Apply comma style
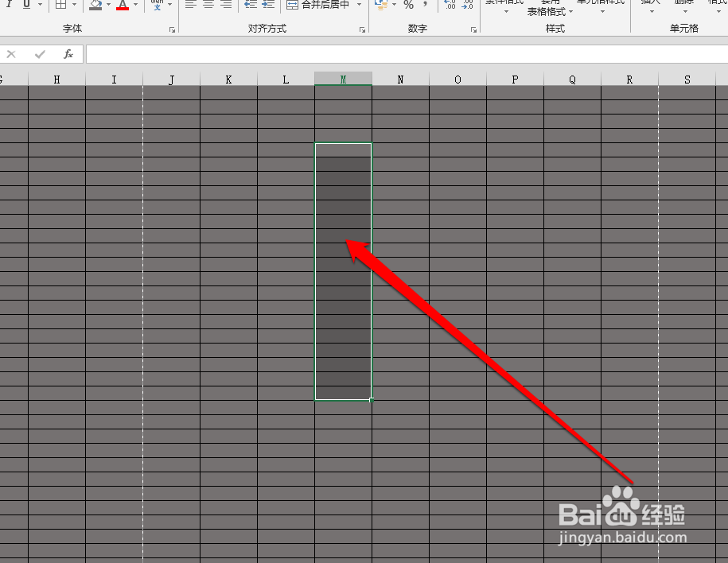This screenshot has width=728, height=563. tap(426, 4)
